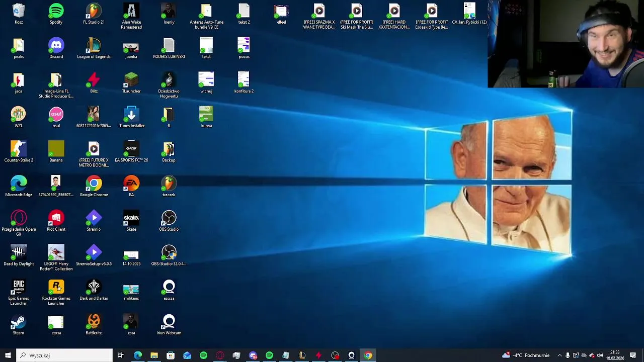Select the Riot Client desktop icon
This screenshot has width=644, height=362.
coord(56,221)
